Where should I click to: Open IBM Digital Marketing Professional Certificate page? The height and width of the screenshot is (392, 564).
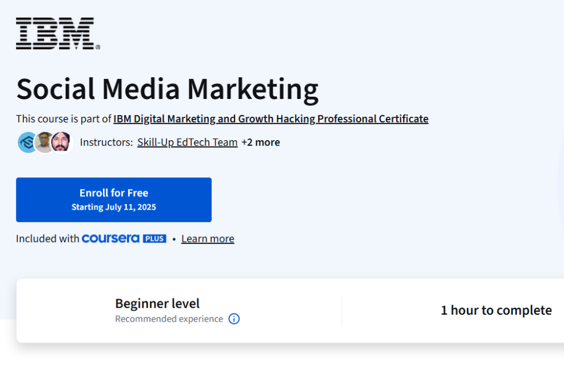(x=271, y=118)
